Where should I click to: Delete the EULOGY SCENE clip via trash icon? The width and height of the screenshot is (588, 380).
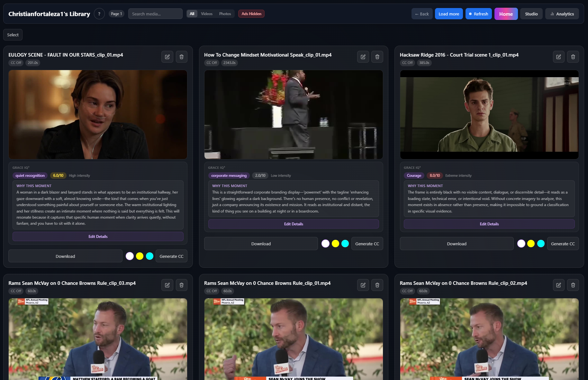coord(181,57)
